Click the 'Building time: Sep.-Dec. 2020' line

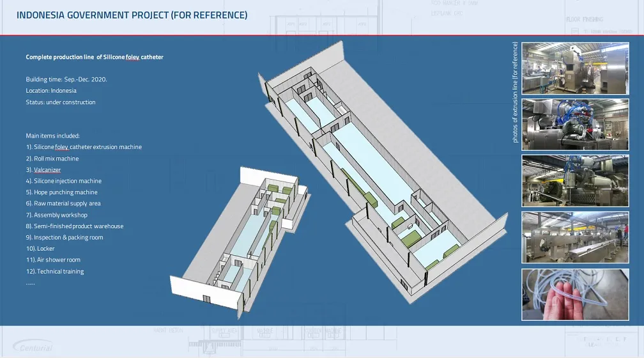coord(66,79)
